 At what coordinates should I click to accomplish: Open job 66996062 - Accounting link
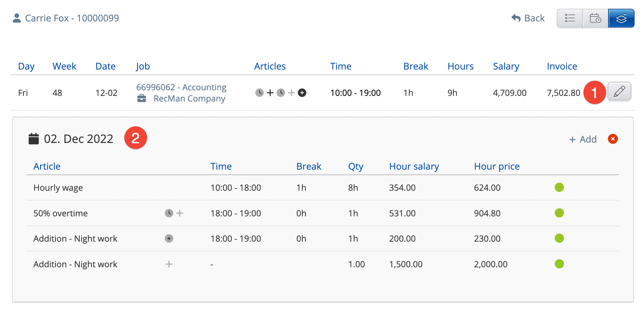coord(181,87)
